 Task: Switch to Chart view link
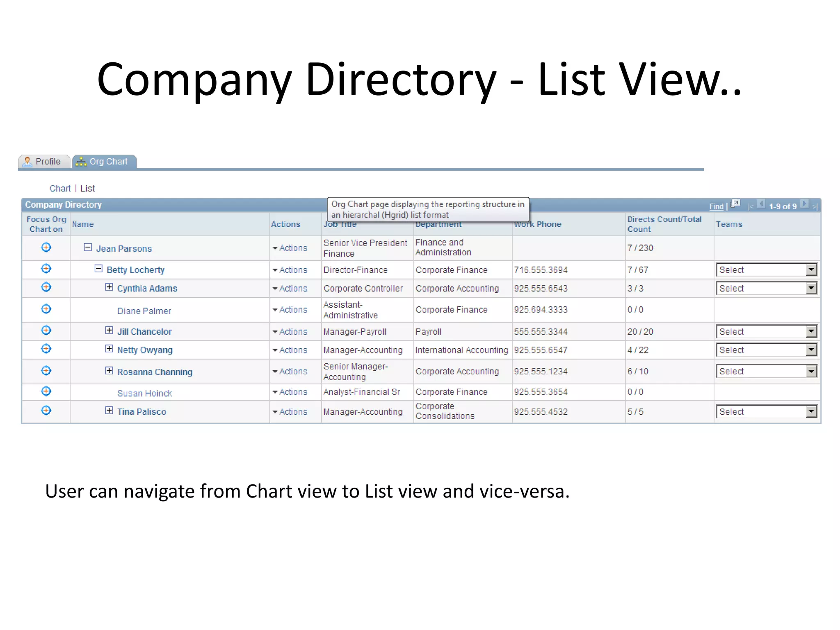[60, 188]
